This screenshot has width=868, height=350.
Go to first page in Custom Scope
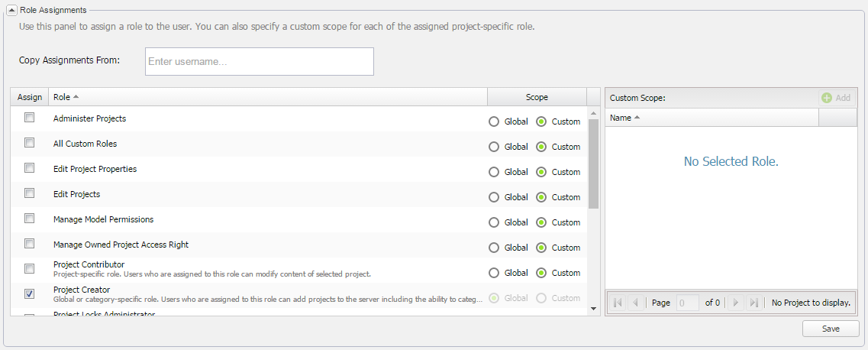(618, 303)
